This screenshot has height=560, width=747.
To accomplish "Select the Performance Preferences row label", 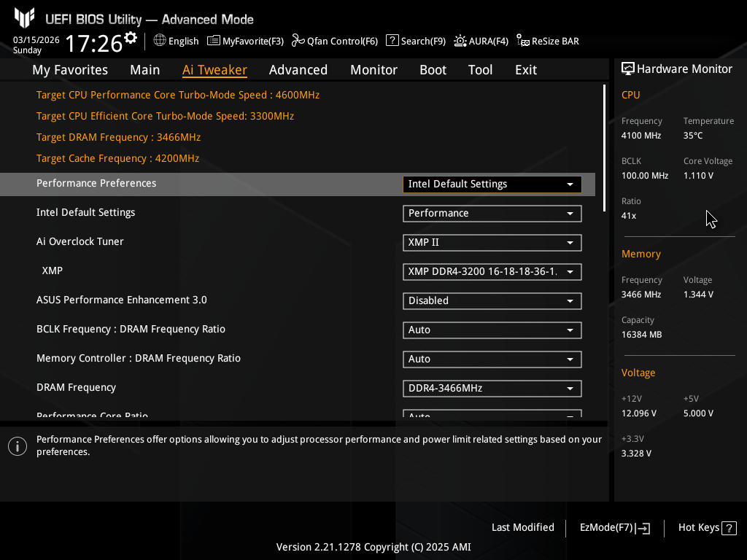I will tap(96, 183).
